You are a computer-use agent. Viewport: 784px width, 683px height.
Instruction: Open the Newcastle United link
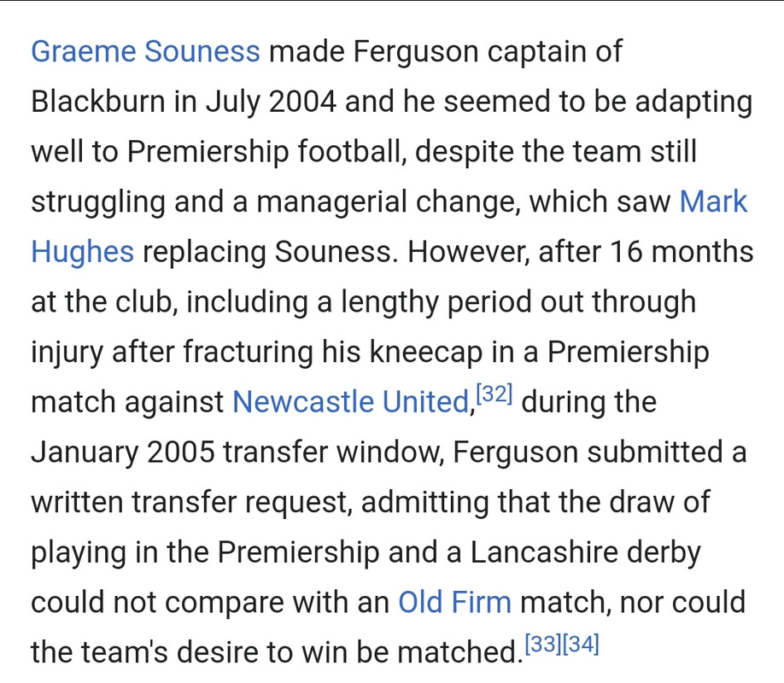[x=352, y=401]
